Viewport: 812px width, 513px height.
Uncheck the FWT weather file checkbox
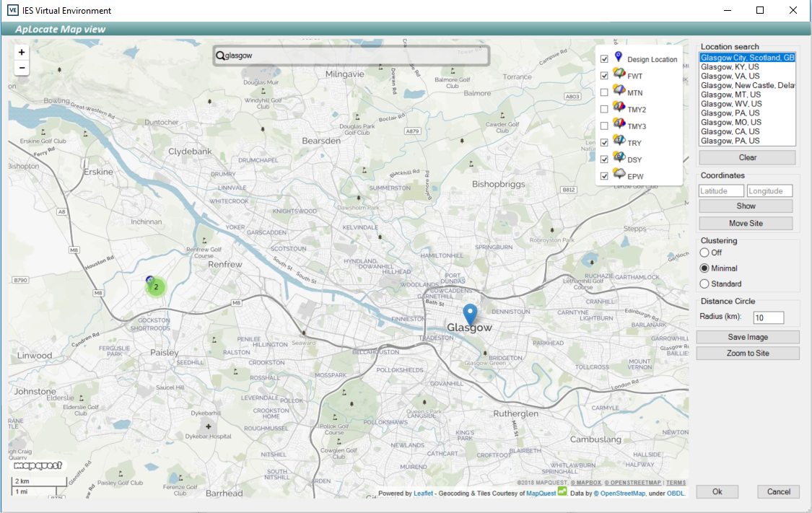604,76
